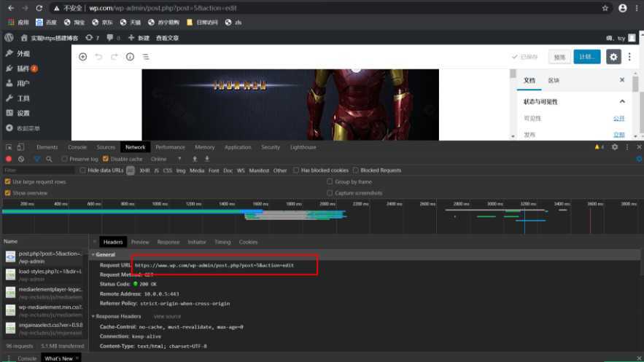Toggle the network filter funnel icon
Image resolution: width=644 pixels, height=362 pixels.
pos(37,159)
